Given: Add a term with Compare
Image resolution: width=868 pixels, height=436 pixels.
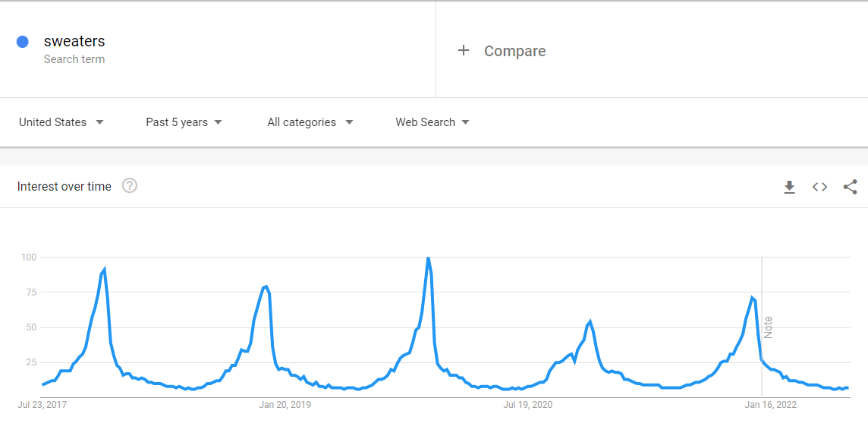Looking at the screenshot, I should pos(515,51).
